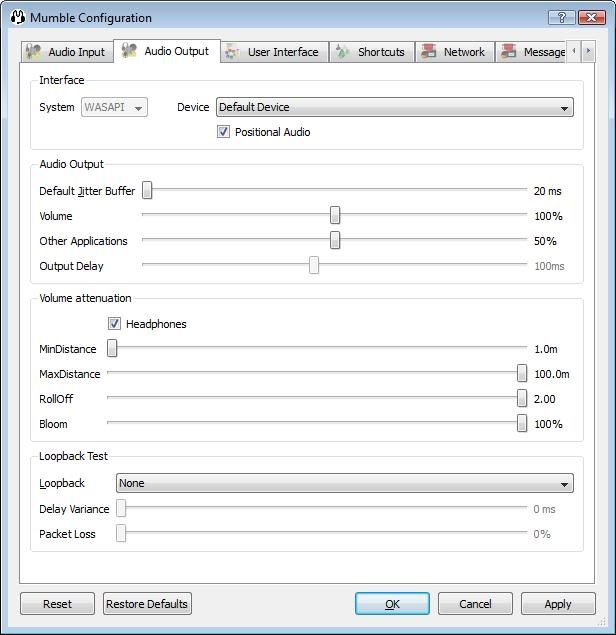Uncheck the Headphones checkbox
This screenshot has width=616, height=635.
pos(115,324)
